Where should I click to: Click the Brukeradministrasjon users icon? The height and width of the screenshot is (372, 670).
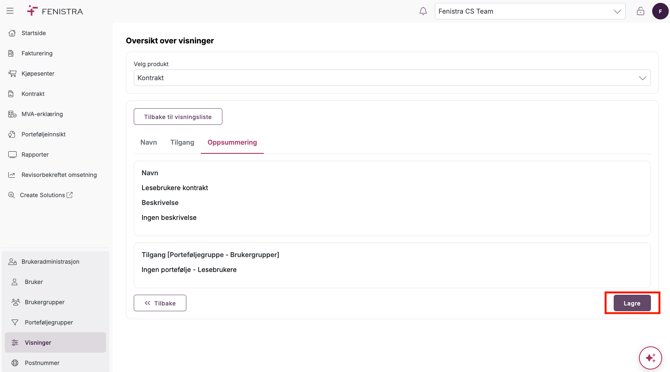pos(12,261)
